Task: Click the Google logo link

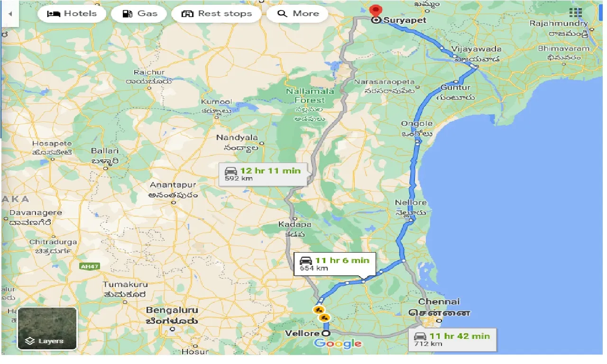Action: coord(337,344)
